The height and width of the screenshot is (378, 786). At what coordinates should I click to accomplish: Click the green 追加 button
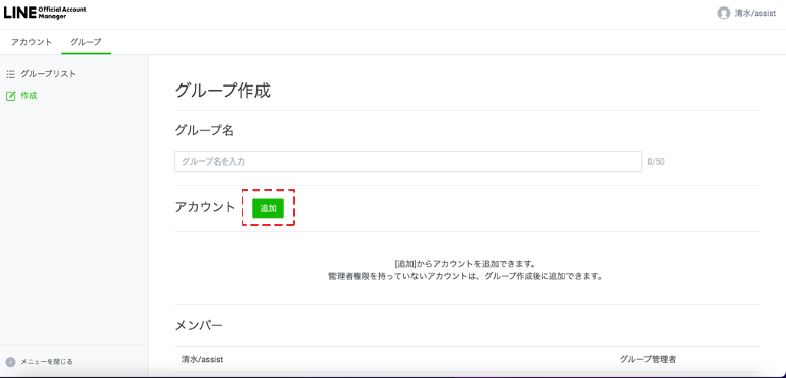click(268, 209)
